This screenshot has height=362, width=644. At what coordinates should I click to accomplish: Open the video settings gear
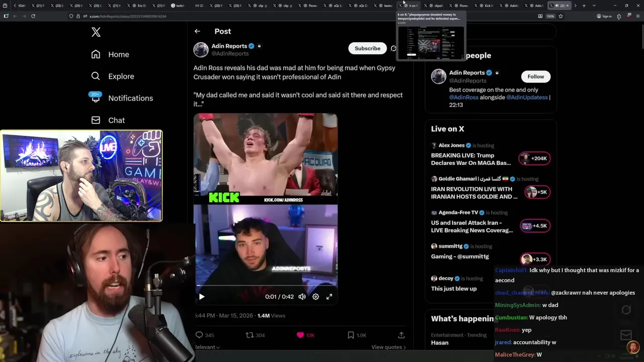pyautogui.click(x=315, y=297)
